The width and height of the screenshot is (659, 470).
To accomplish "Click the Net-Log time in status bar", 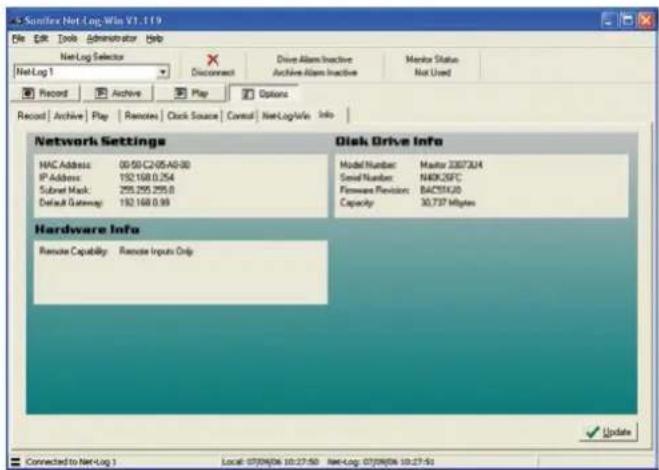I will click(380, 462).
